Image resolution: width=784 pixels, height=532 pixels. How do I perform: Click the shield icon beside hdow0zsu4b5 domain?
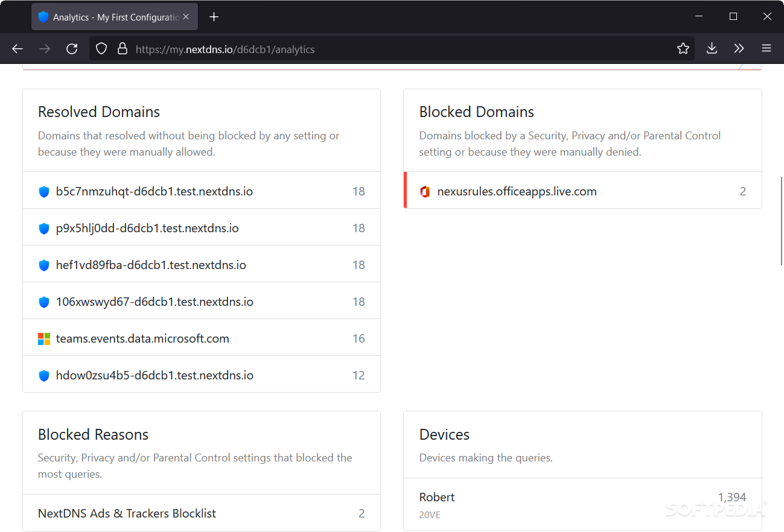[44, 376]
